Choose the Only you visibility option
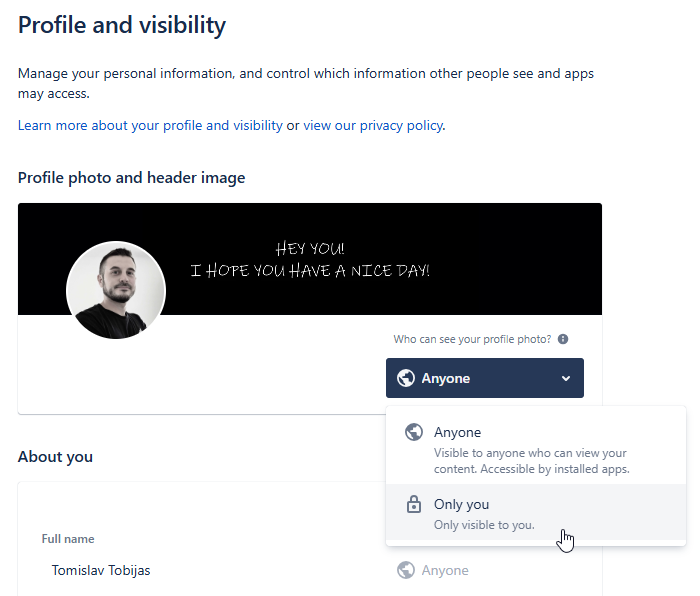The image size is (700, 596). tap(462, 505)
